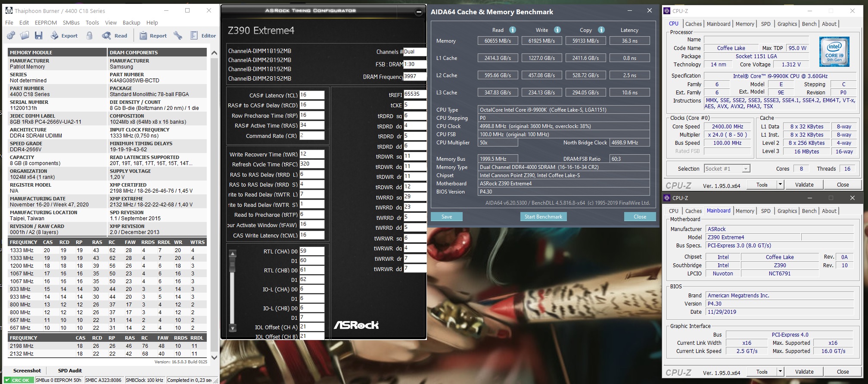
Task: Click the Memory Read 60655 MB/s value
Action: (498, 41)
